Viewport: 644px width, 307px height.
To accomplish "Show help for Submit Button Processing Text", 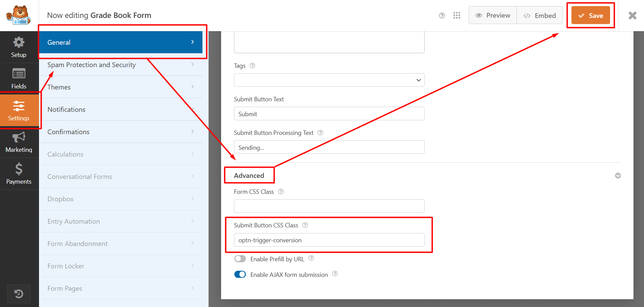I will click(x=320, y=132).
